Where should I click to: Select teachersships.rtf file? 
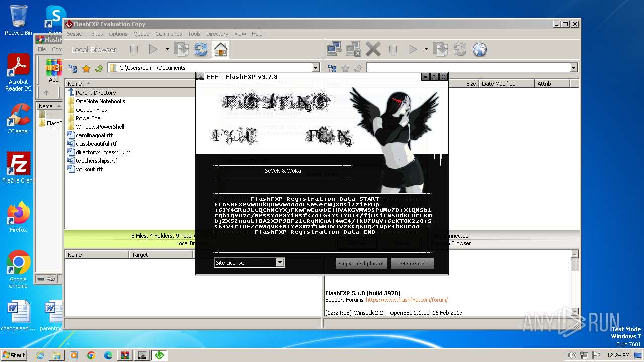point(97,161)
